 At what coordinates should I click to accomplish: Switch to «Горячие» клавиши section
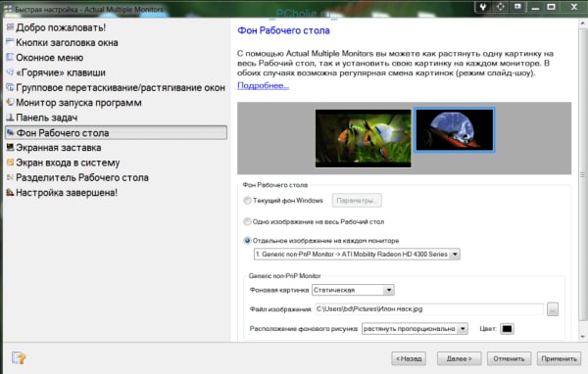[61, 72]
